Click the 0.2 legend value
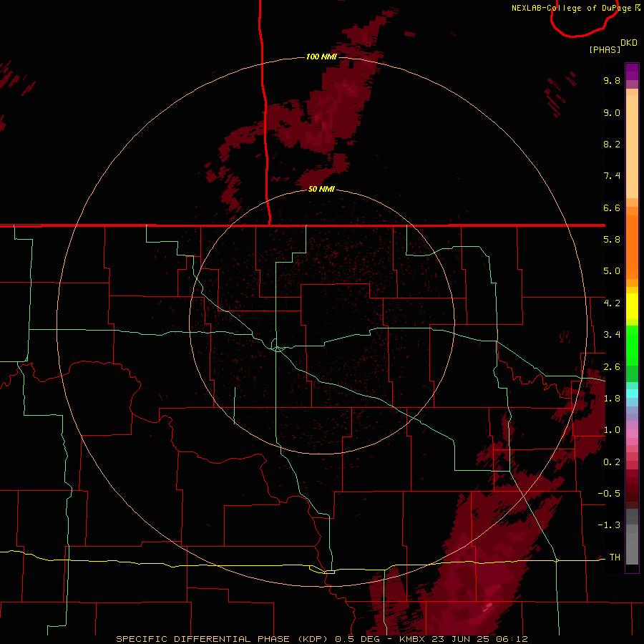The image size is (644, 644). (612, 462)
